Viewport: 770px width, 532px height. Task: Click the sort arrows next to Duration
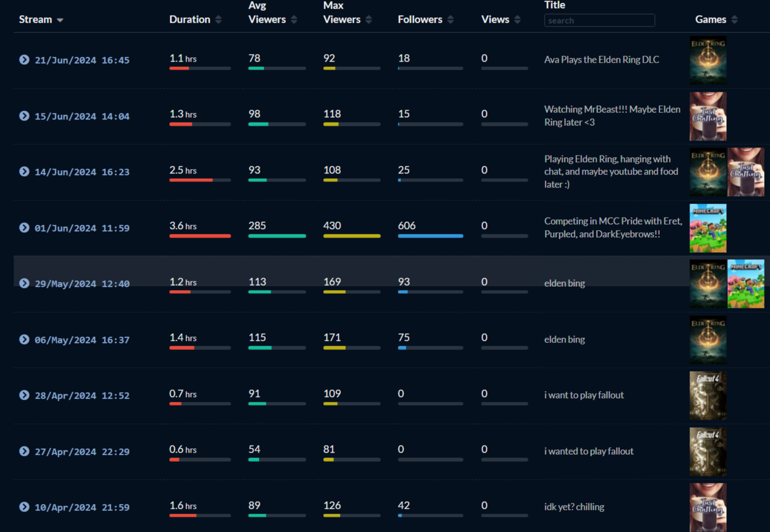(x=218, y=19)
